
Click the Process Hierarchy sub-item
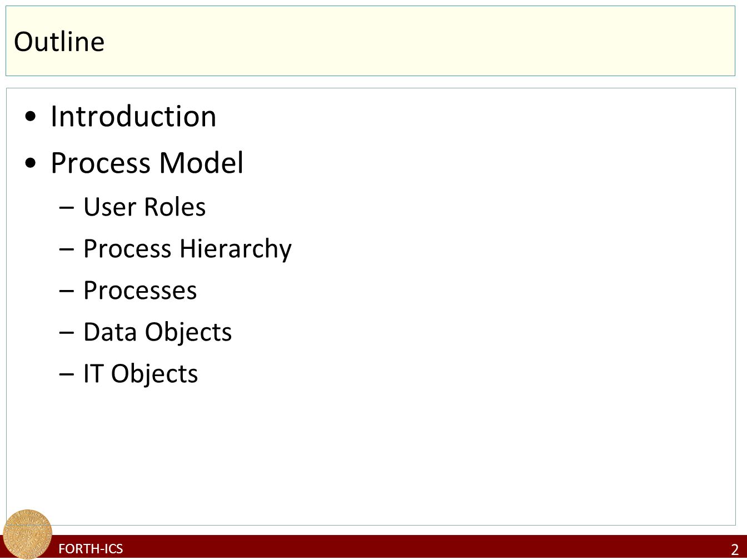click(x=187, y=248)
